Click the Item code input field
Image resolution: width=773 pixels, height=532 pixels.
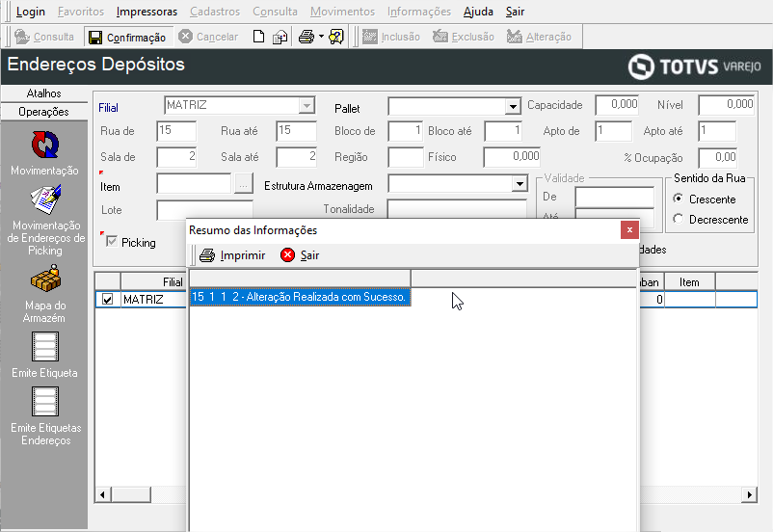tap(194, 184)
